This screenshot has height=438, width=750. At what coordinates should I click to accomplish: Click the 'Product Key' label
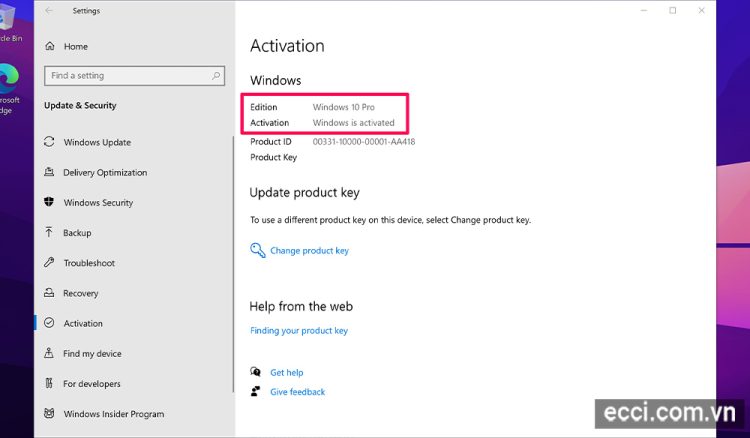tap(273, 157)
